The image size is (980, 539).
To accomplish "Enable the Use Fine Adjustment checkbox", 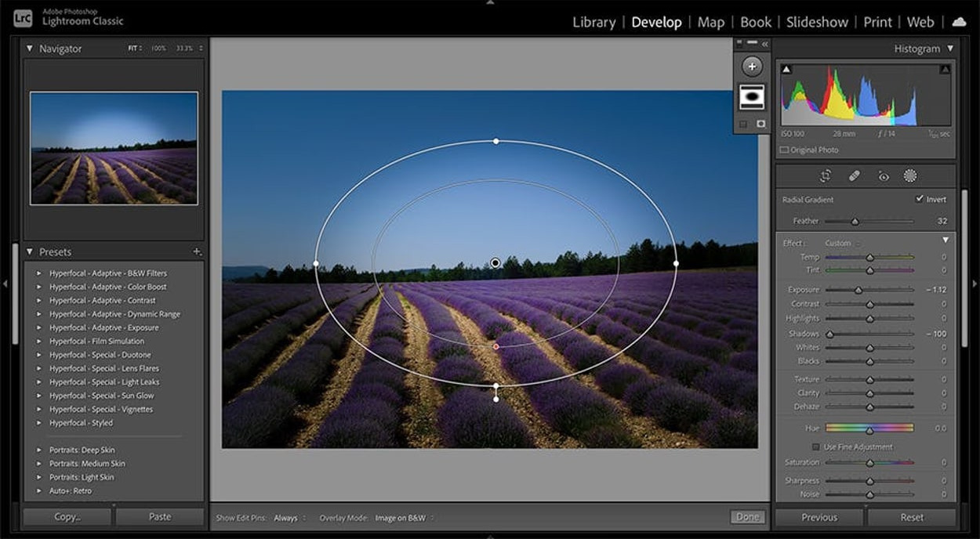I will (x=816, y=447).
